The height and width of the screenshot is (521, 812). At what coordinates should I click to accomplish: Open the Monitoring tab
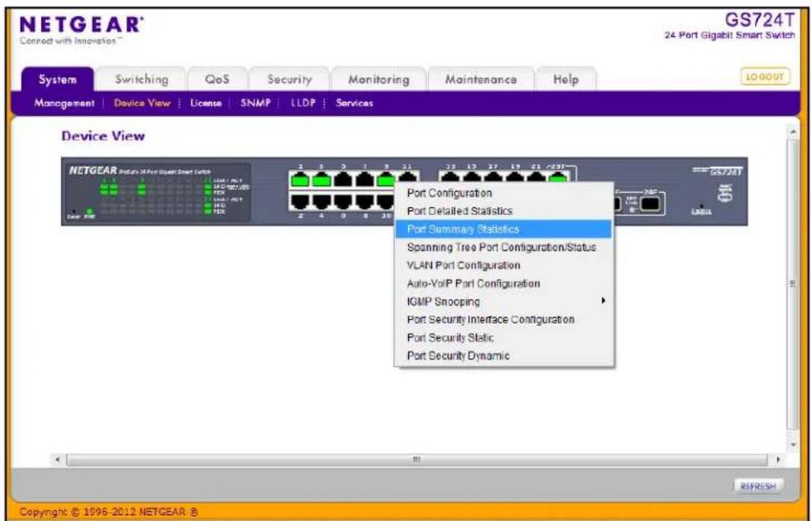click(x=378, y=80)
